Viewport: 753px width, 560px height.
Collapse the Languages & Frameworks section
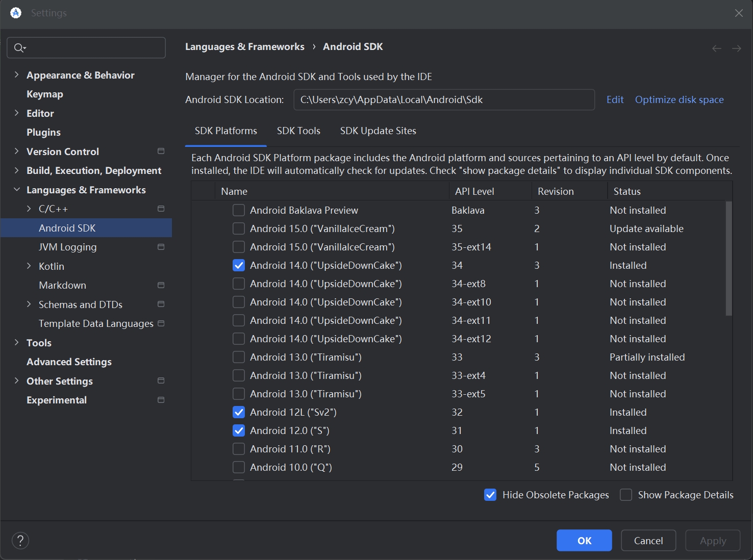(x=17, y=190)
